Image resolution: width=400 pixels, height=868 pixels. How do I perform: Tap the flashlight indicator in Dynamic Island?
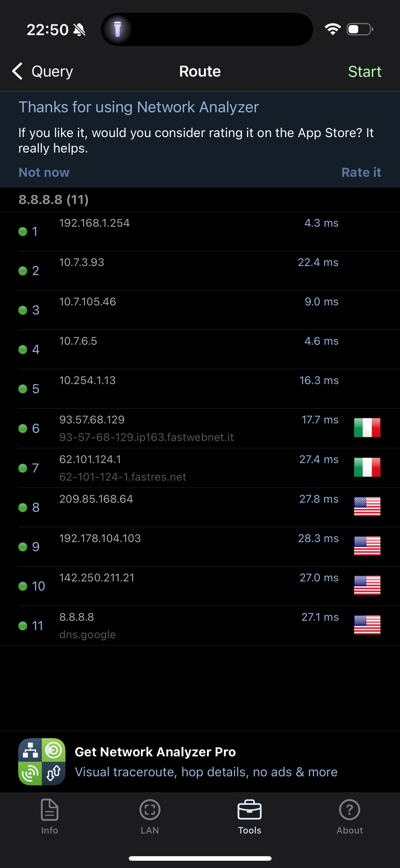117,29
